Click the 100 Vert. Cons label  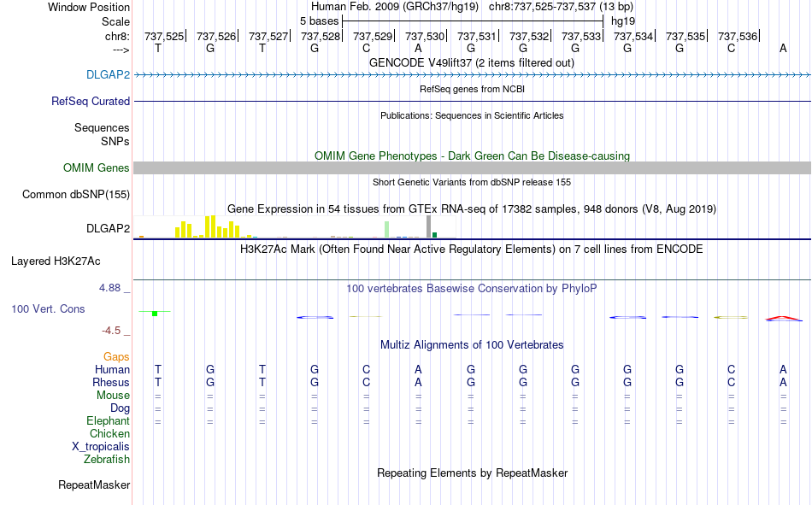(48, 308)
